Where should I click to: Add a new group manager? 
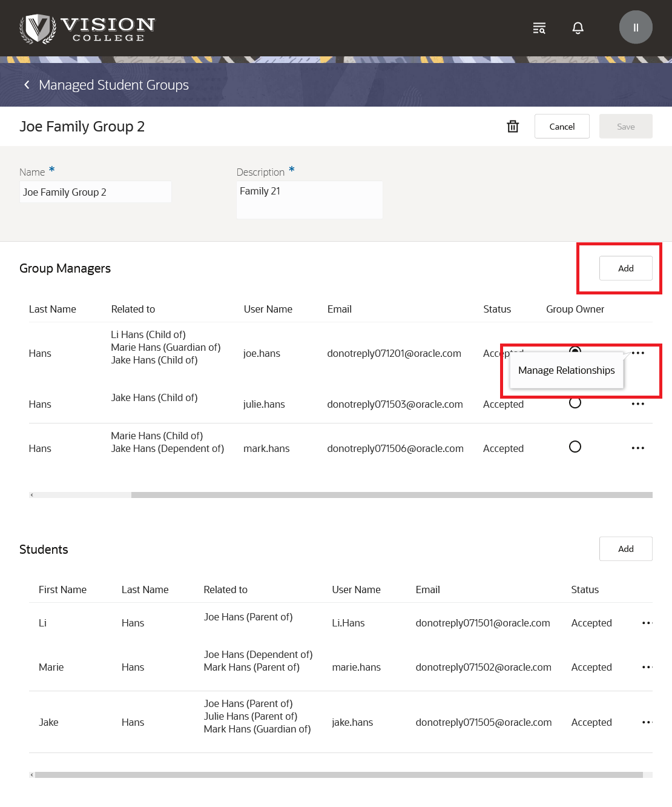click(626, 268)
